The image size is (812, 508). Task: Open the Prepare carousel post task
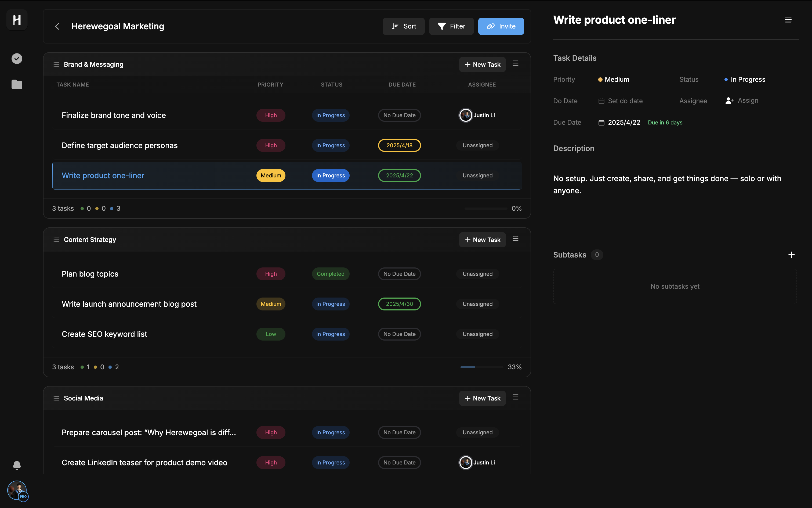[149, 433]
